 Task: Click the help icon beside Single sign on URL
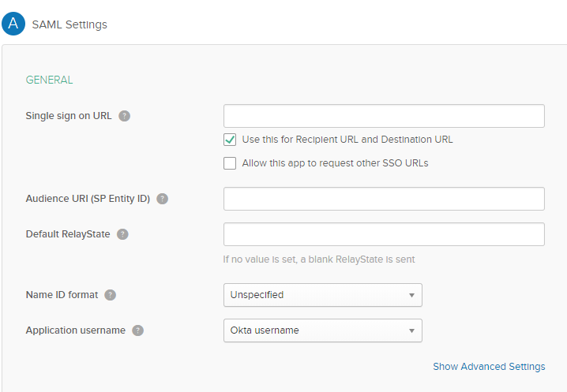tap(125, 116)
